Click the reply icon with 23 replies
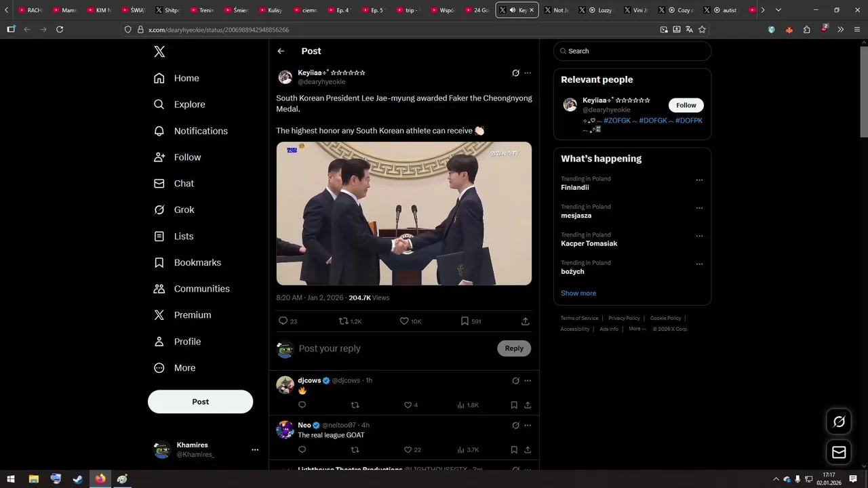 tap(283, 321)
